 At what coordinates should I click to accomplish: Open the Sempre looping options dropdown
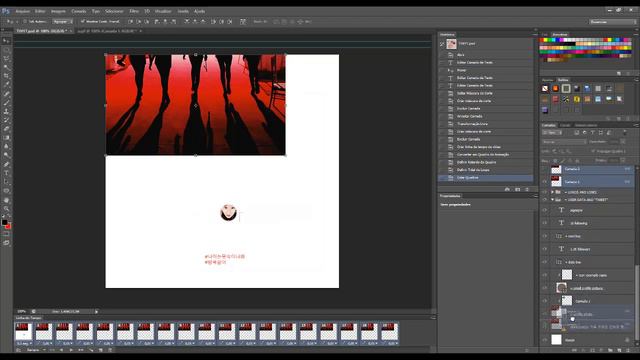[x=36, y=350]
